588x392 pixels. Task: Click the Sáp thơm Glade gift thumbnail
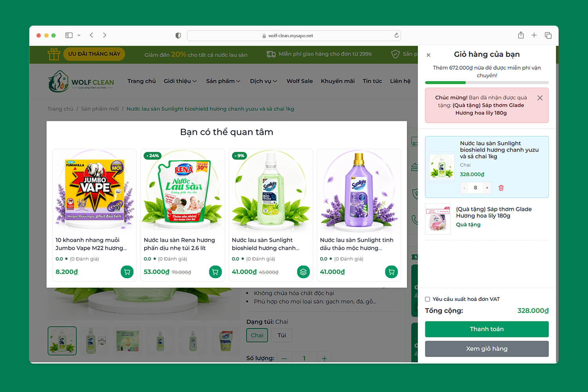(438, 219)
